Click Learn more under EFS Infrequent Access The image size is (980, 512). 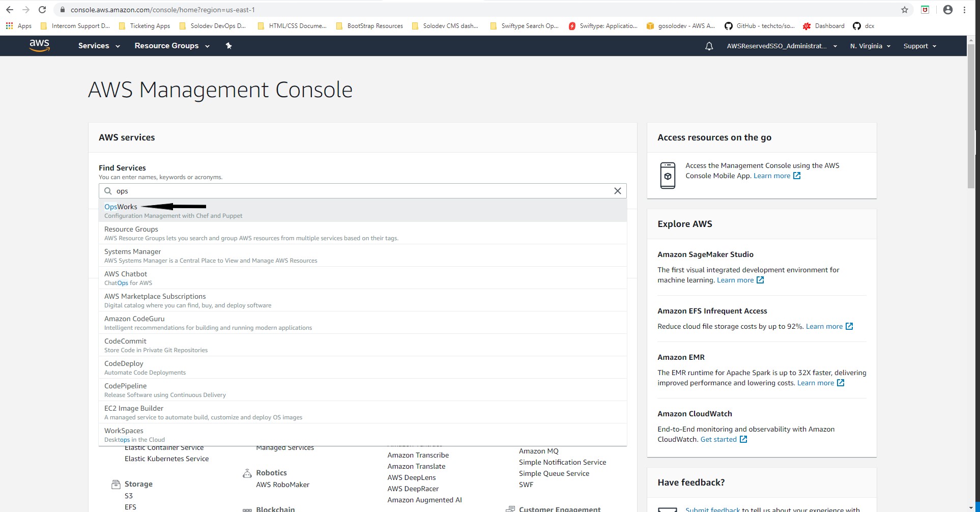point(824,326)
